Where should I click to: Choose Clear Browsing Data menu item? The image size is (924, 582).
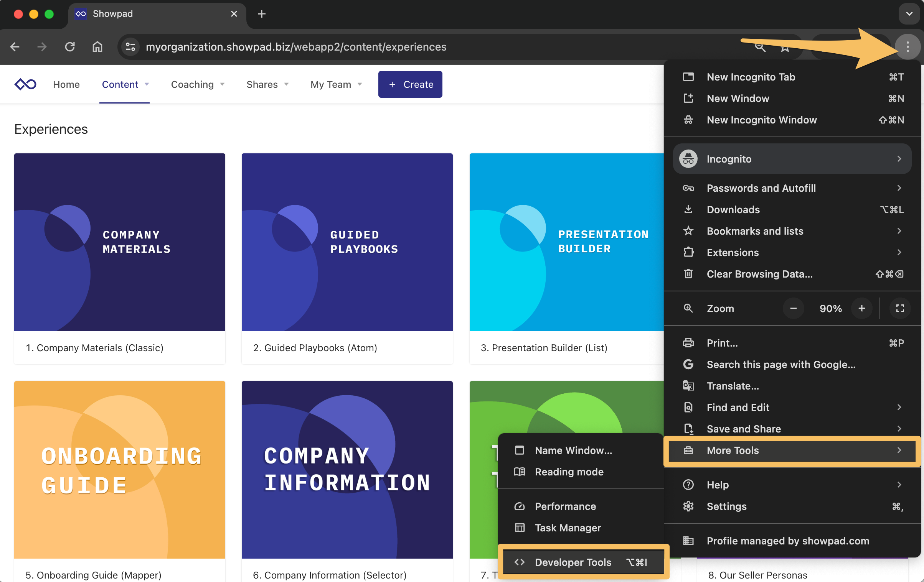792,274
